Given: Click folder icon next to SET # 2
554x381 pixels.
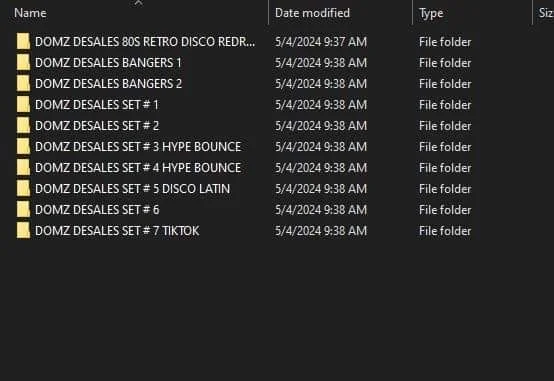Looking at the screenshot, I should 23,125.
